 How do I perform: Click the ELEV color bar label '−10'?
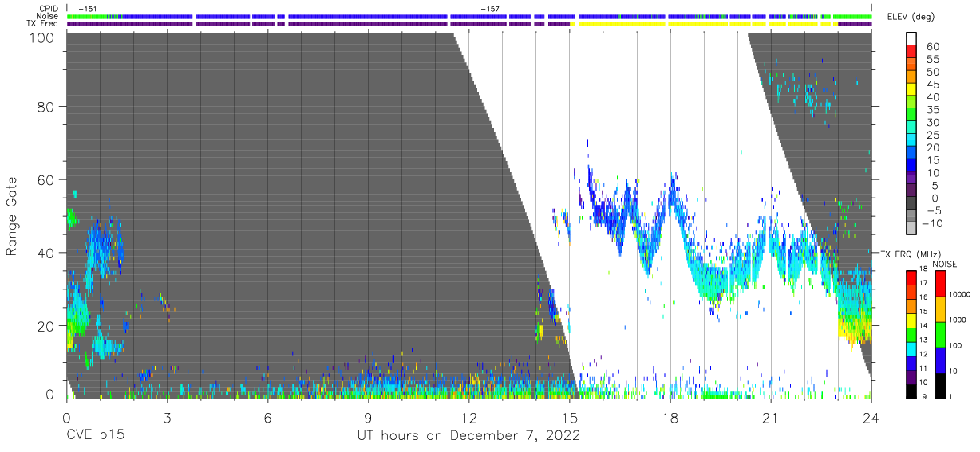933,224
